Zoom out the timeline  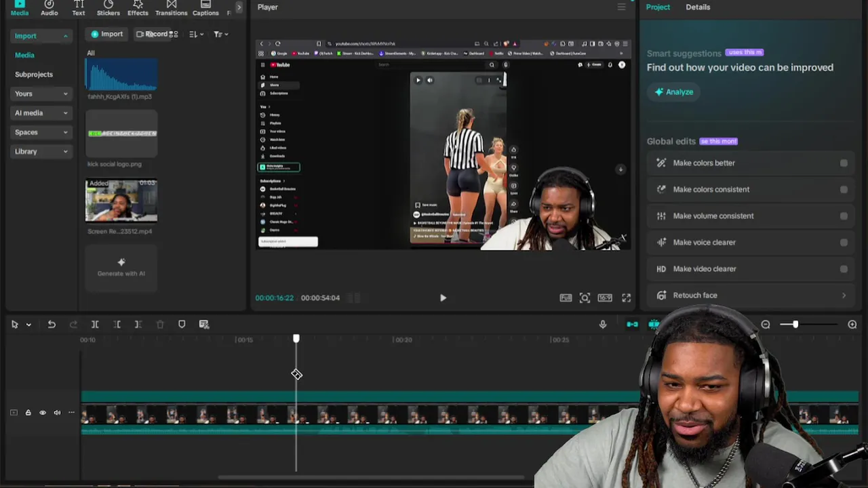point(766,325)
